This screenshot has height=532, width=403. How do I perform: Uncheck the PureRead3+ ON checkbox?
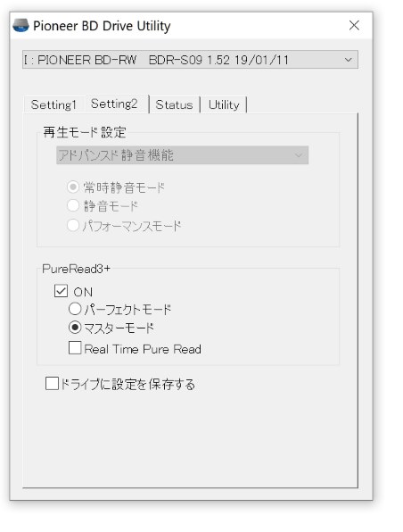(61, 291)
